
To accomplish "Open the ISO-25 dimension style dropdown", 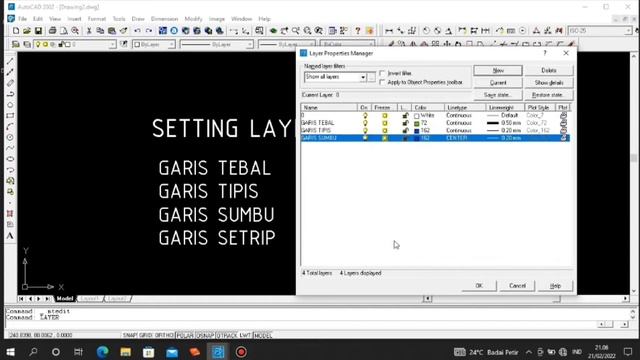I will tap(628, 31).
